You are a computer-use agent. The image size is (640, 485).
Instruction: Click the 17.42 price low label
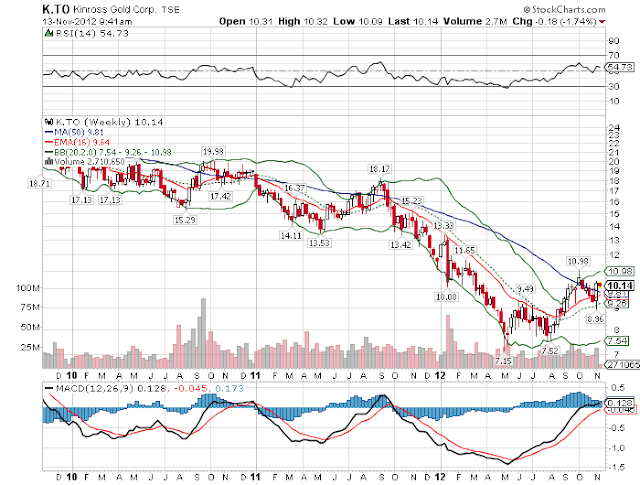[x=221, y=196]
